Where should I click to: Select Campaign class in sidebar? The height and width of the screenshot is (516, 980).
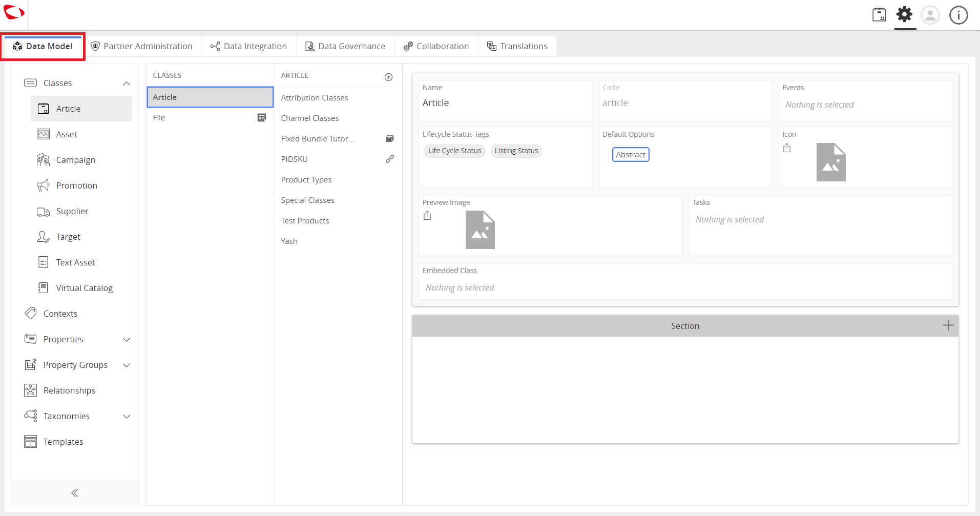pyautogui.click(x=81, y=160)
